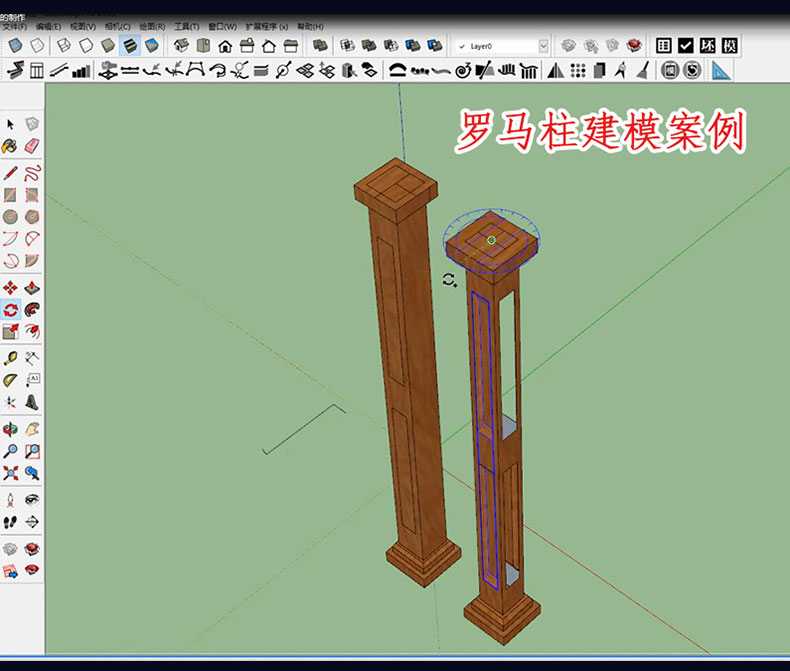Open the 文件(F) menu
Screen dimensions: 790x671
point(14,26)
